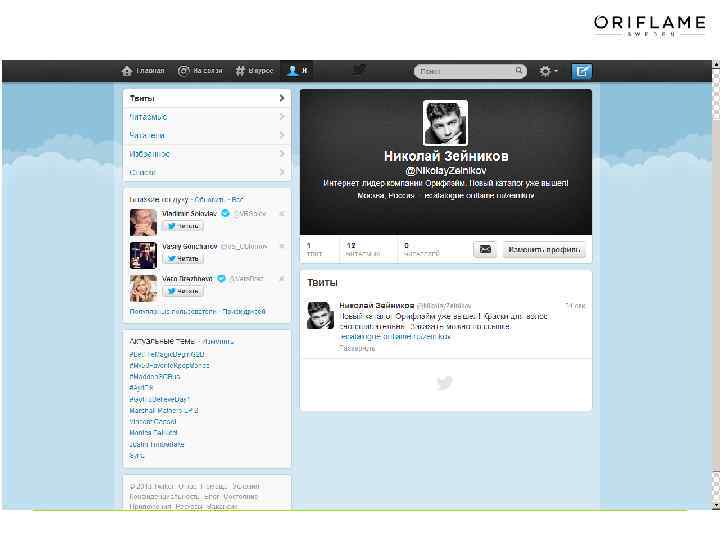Open the link inside the tweet text
The width and height of the screenshot is (720, 540).
click(x=395, y=337)
